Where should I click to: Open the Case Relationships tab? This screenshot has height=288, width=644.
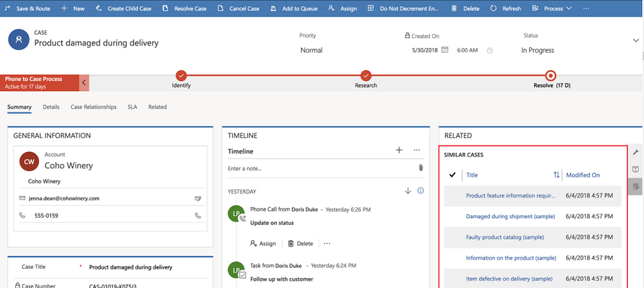coord(94,106)
